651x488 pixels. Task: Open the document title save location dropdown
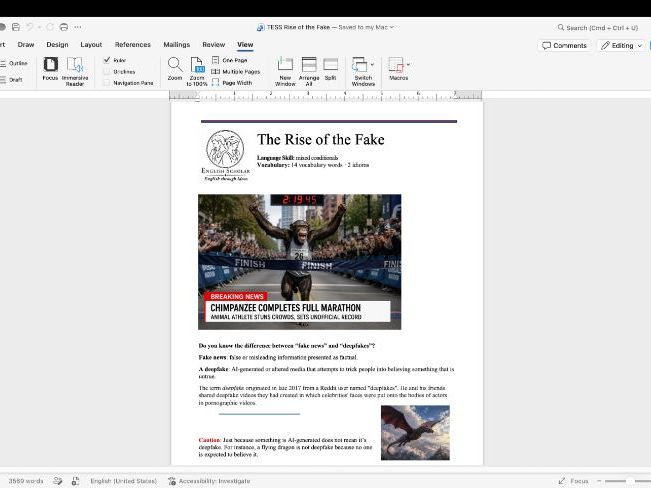(392, 27)
